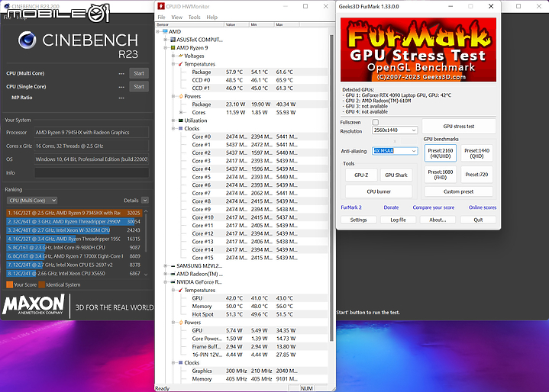Open the Online scores link
549x392 pixels.
(483, 207)
